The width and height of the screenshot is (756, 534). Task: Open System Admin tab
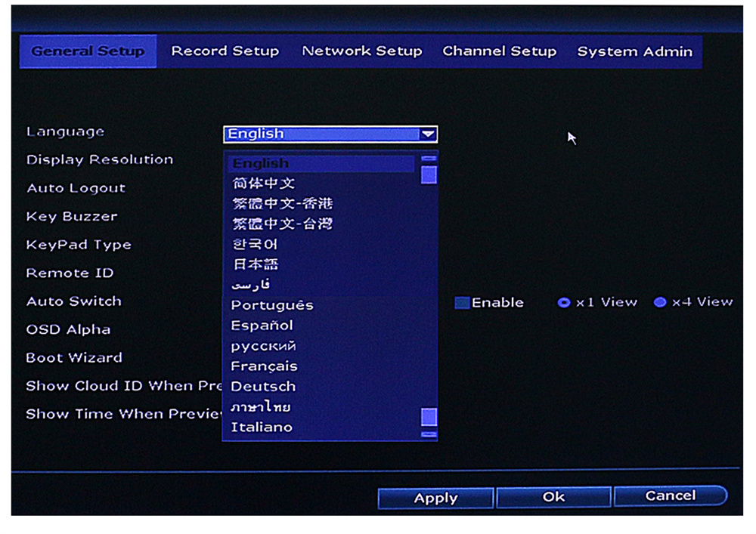click(634, 51)
